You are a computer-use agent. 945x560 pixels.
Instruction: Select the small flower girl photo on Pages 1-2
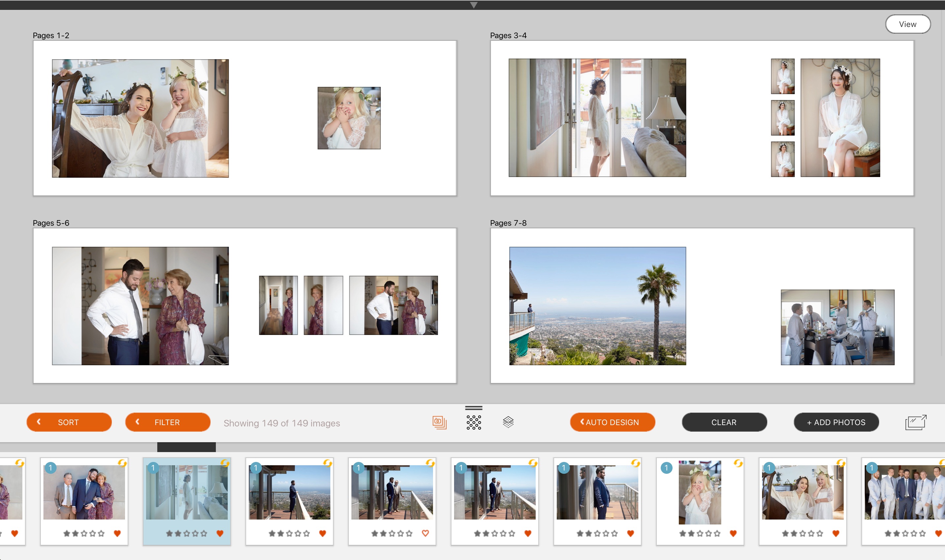coord(349,118)
